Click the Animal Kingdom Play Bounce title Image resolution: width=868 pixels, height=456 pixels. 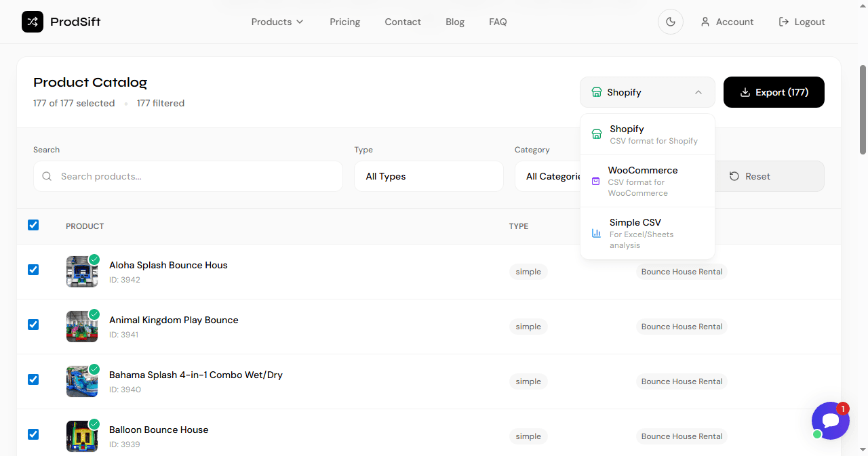coord(174,320)
